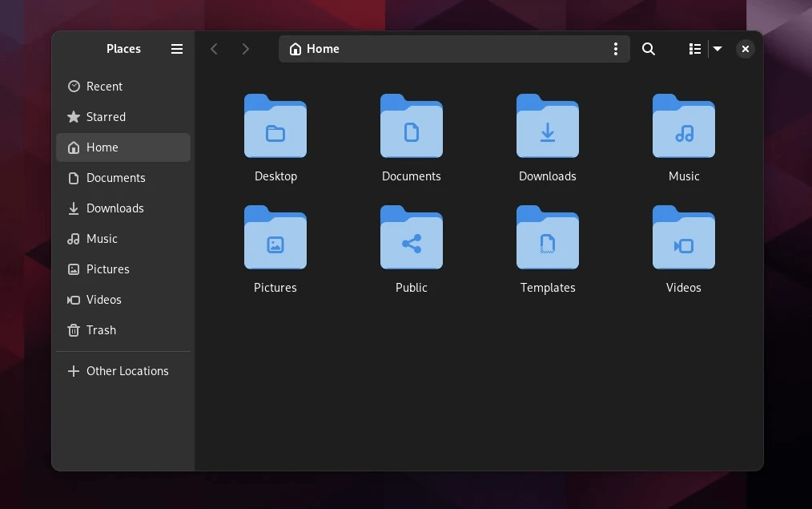Expand the view options dropdown arrow
The height and width of the screenshot is (509, 812).
(x=718, y=49)
